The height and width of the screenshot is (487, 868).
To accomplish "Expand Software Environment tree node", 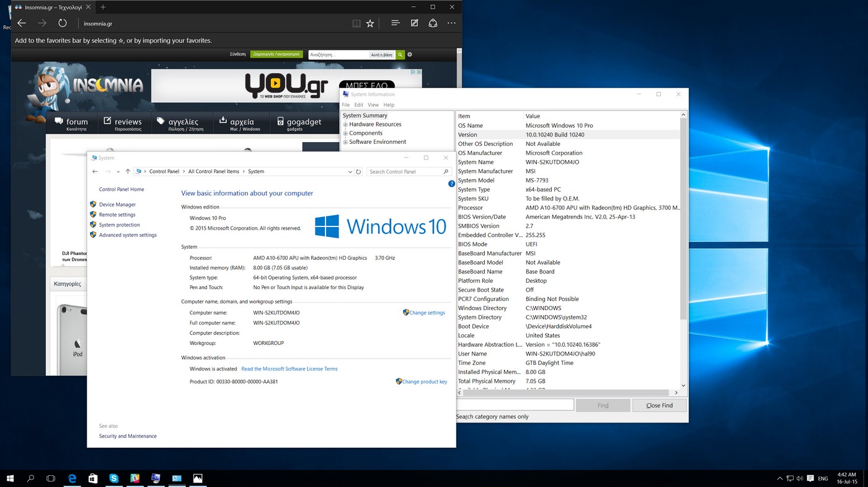I will 345,142.
